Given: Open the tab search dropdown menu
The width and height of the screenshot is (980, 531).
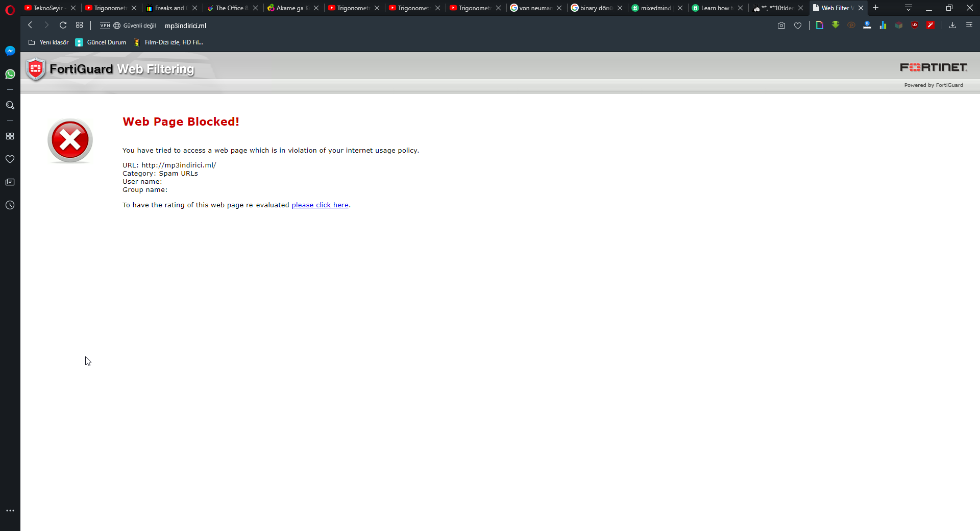Looking at the screenshot, I should pos(909,8).
